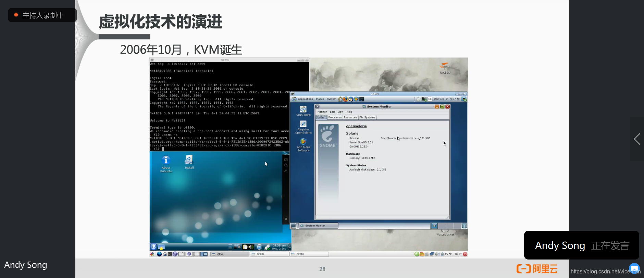Open the terminal launcher in OpenSolaris panel
Image resolution: width=644 pixels, height=278 pixels.
click(361, 99)
